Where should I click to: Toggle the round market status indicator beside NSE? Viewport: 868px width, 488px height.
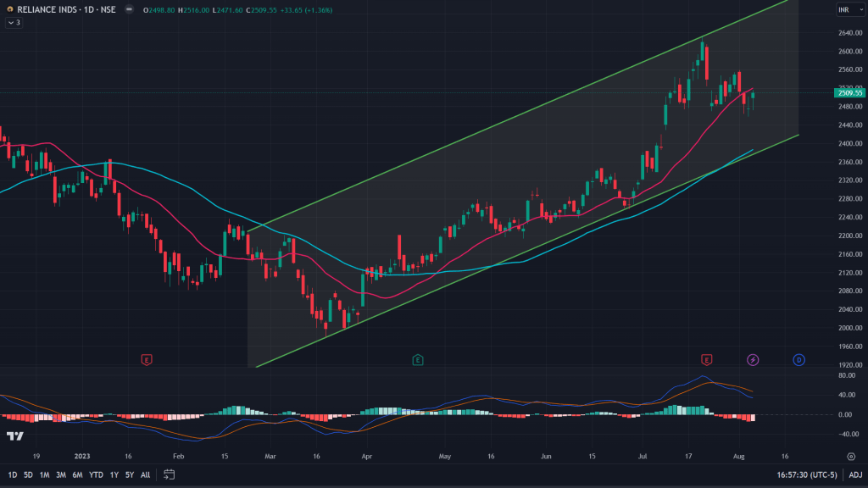point(127,9)
